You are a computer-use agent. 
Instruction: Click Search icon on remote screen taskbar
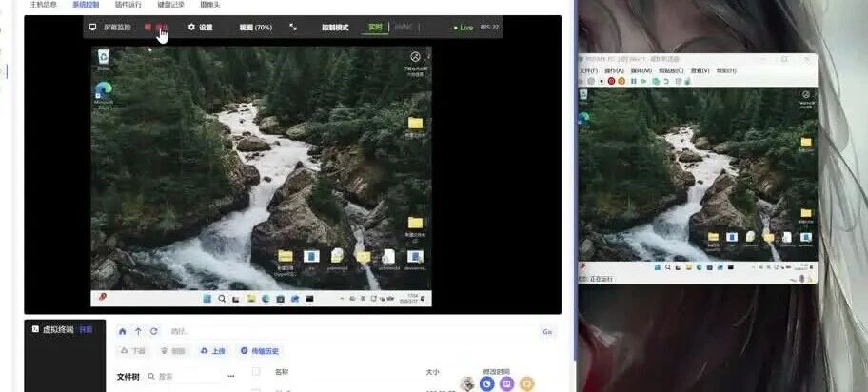(x=222, y=299)
